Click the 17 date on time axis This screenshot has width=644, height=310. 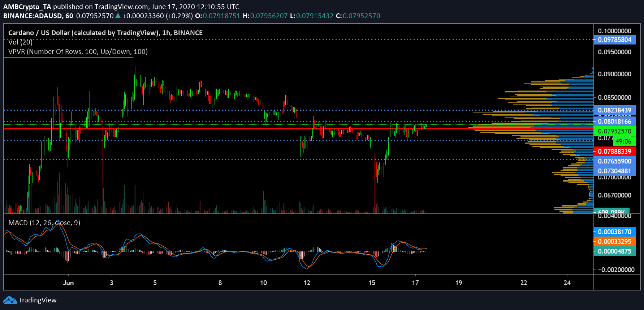point(415,283)
